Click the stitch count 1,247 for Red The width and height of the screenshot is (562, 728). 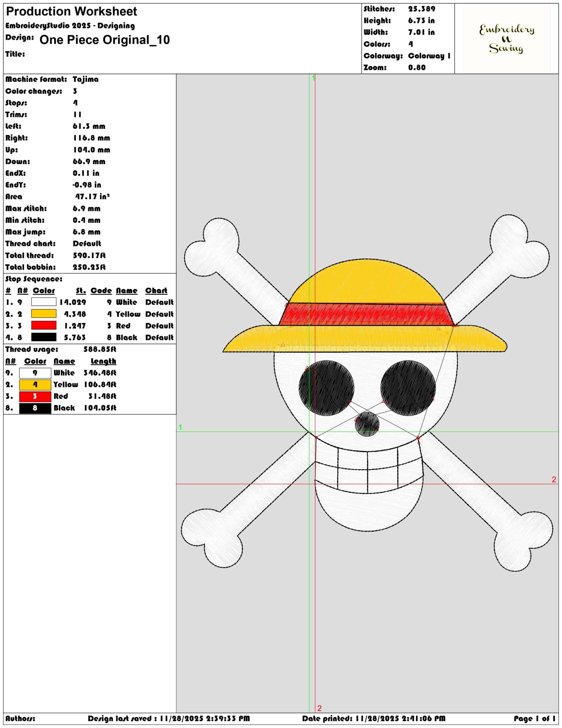coord(75,326)
